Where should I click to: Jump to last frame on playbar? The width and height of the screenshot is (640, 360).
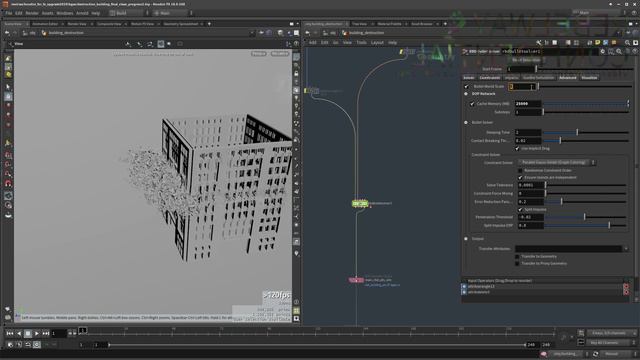point(46,334)
